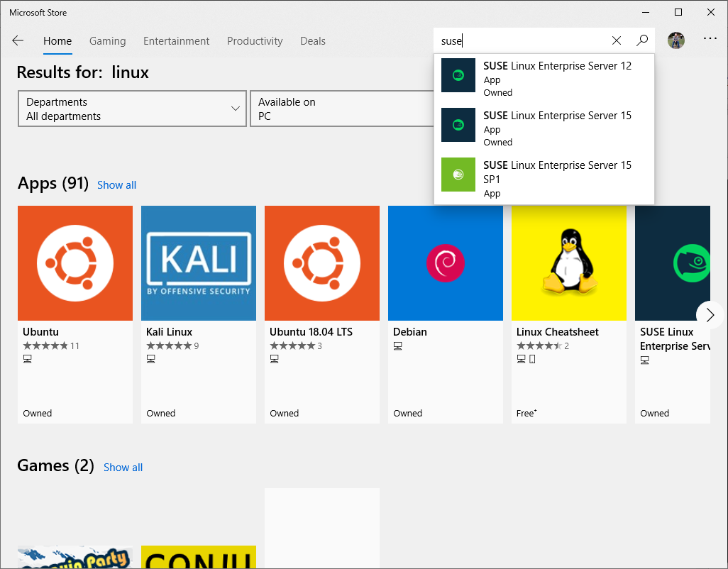
Task: Open the See more ellipsis menu
Action: pyautogui.click(x=710, y=38)
